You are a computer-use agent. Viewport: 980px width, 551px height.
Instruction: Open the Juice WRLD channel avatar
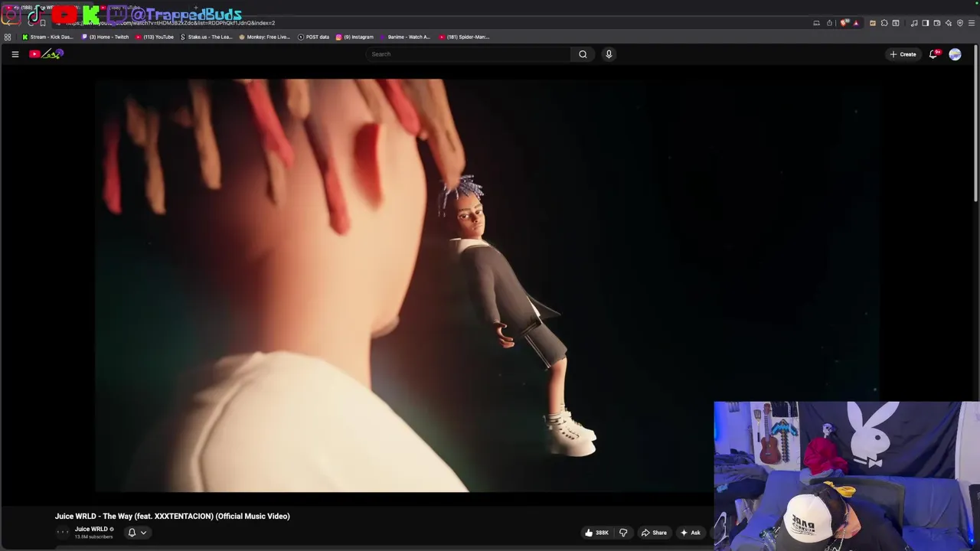click(x=63, y=532)
